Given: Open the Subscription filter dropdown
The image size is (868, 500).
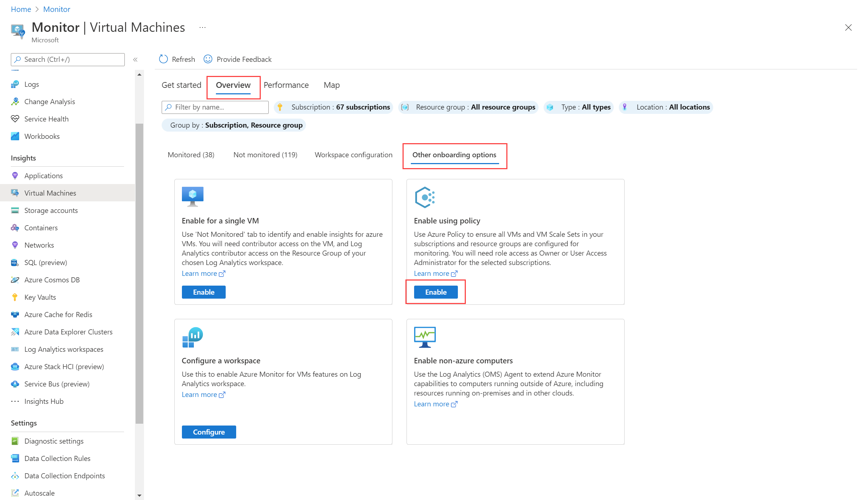Looking at the screenshot, I should click(x=333, y=107).
